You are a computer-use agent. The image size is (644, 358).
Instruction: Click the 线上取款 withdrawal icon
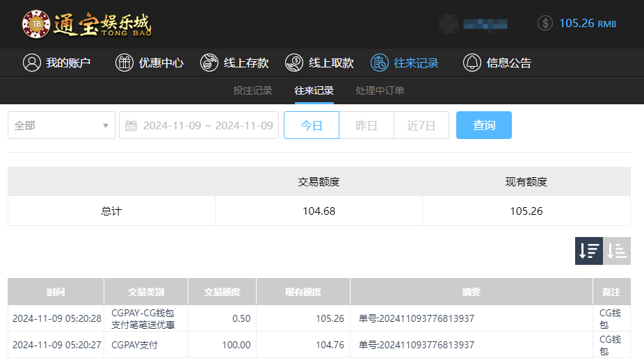click(294, 63)
